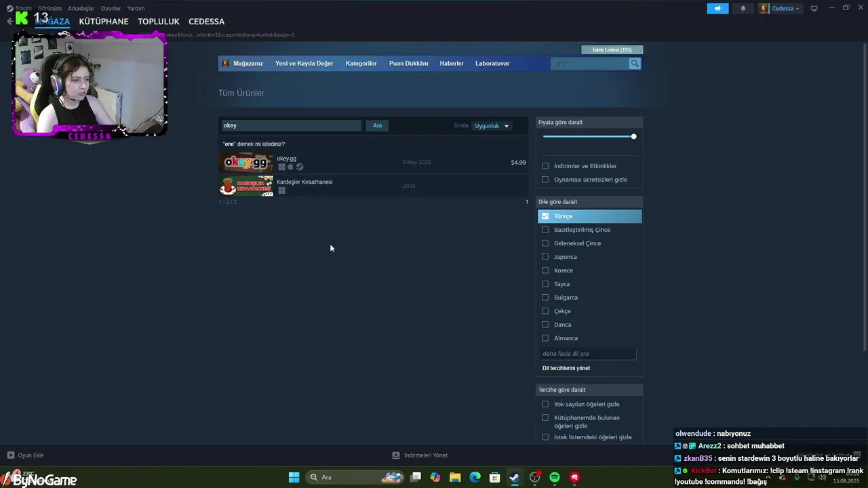Uncheck the Türkçe language filter
The height and width of the screenshot is (488, 868).
[545, 216]
